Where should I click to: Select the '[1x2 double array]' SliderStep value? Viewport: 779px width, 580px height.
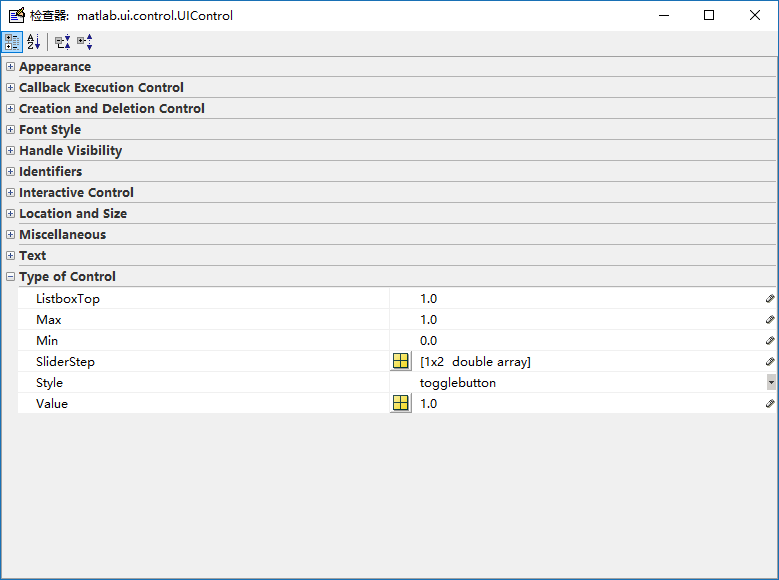tap(475, 362)
